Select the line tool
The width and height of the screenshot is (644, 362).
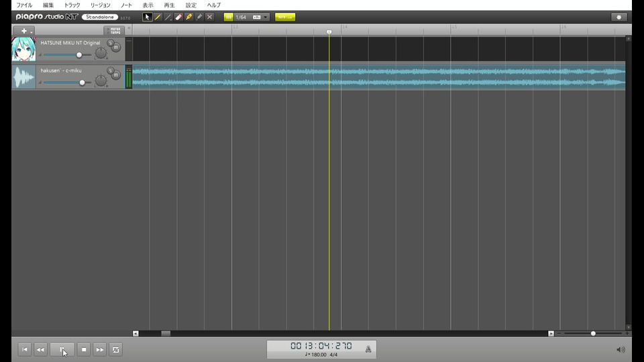pos(168,17)
